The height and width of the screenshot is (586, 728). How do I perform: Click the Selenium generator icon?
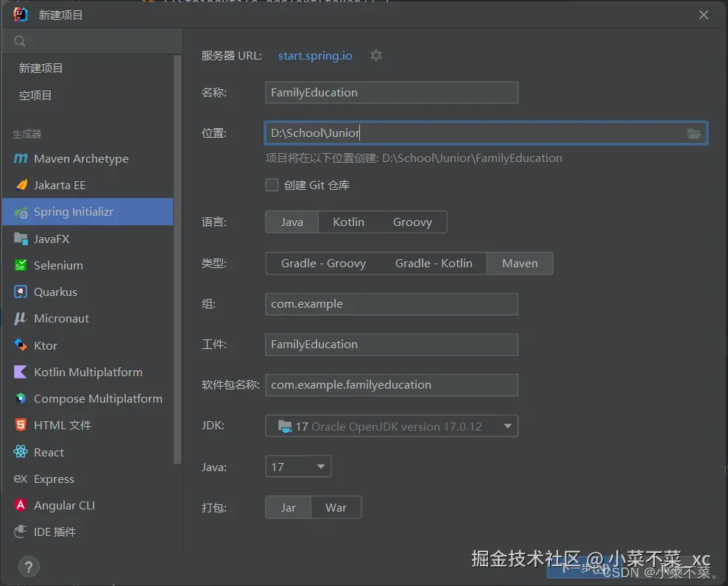pos(21,265)
